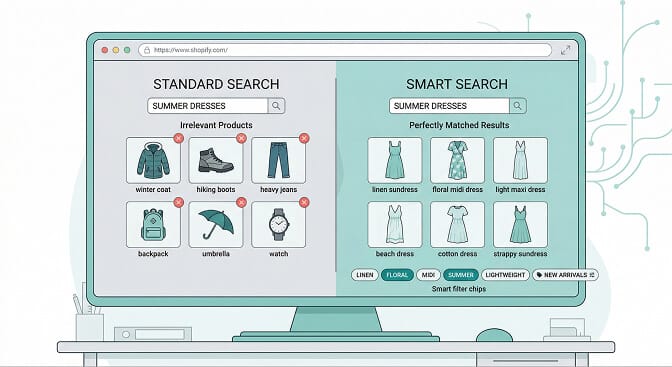The width and height of the screenshot is (672, 367).
Task: Open the linen sundress product image
Action: pos(395,160)
